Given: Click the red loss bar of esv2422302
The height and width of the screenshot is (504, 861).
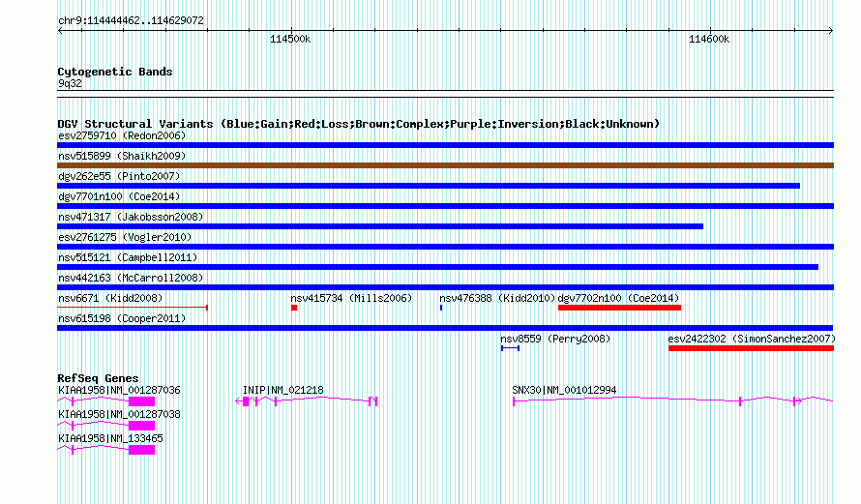Looking at the screenshot, I should [751, 348].
